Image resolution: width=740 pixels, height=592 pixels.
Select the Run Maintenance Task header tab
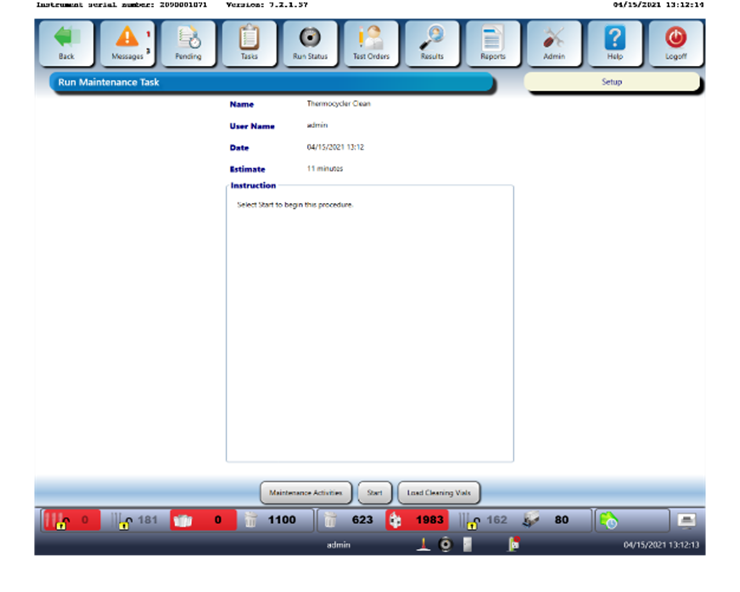(270, 82)
